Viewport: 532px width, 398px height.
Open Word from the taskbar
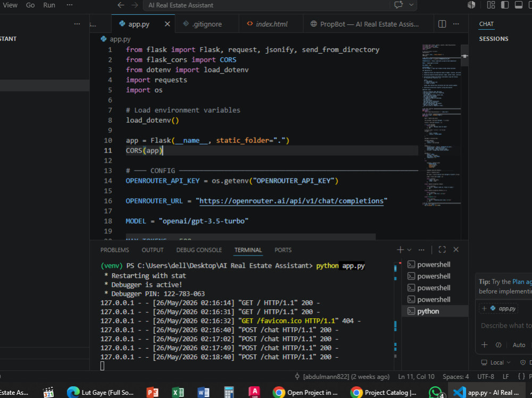coord(203,392)
